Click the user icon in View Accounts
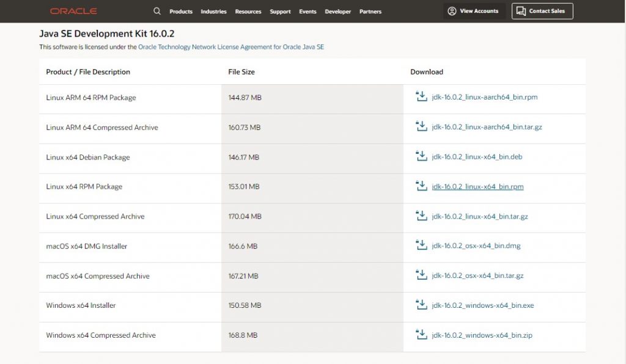Image resolution: width=626 pixels, height=364 pixels. pos(452,11)
